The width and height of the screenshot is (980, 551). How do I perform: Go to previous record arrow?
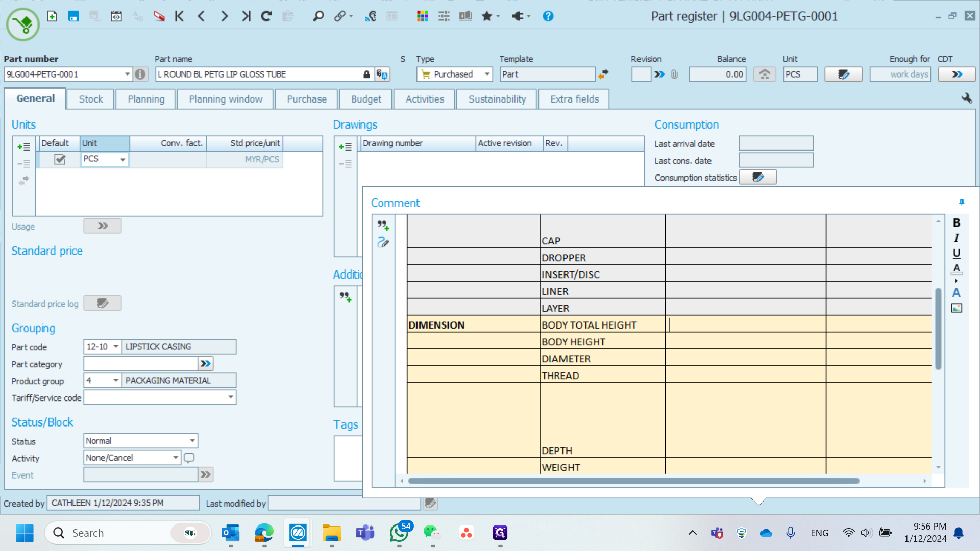[x=202, y=16]
